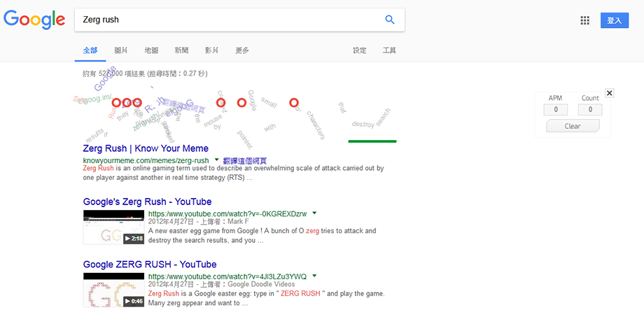Click the Count value field
The width and height of the screenshot is (644, 322).
(x=590, y=110)
